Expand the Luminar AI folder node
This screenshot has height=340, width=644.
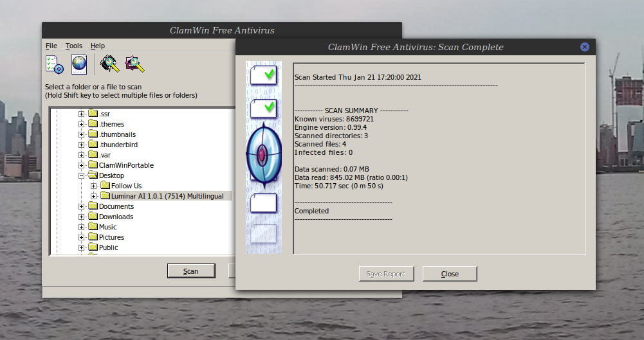click(94, 196)
